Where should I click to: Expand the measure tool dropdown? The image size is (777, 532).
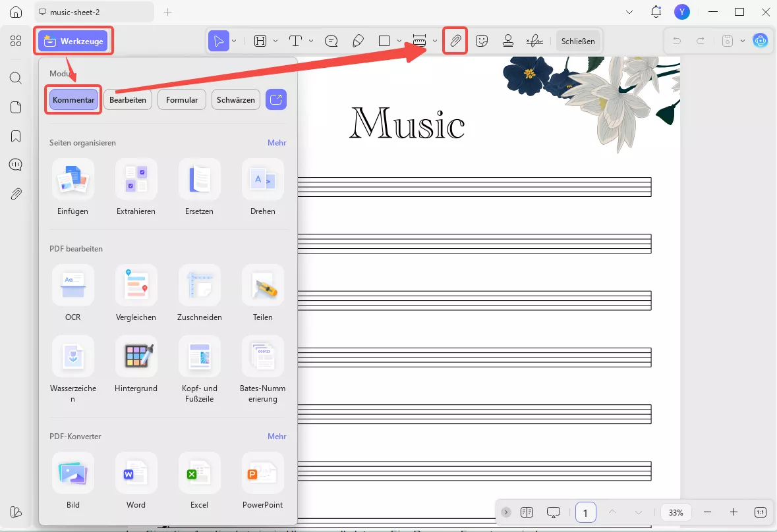tap(435, 40)
